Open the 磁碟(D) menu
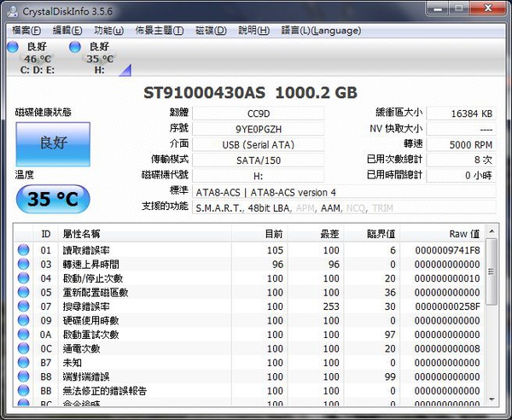This screenshot has height=420, width=512. pyautogui.click(x=211, y=31)
